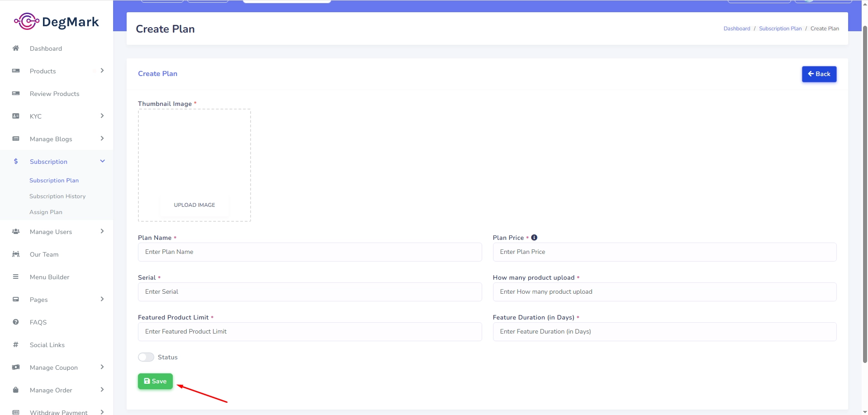Click the FAQS question mark icon
Screen dimensions: 868x415
(x=16, y=322)
